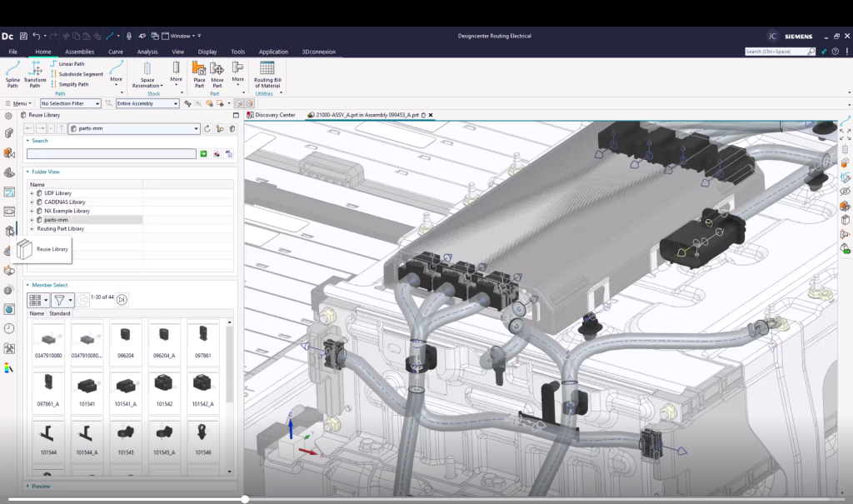Select part thumbnail 101544
This screenshot has height=504, width=853.
(48, 438)
